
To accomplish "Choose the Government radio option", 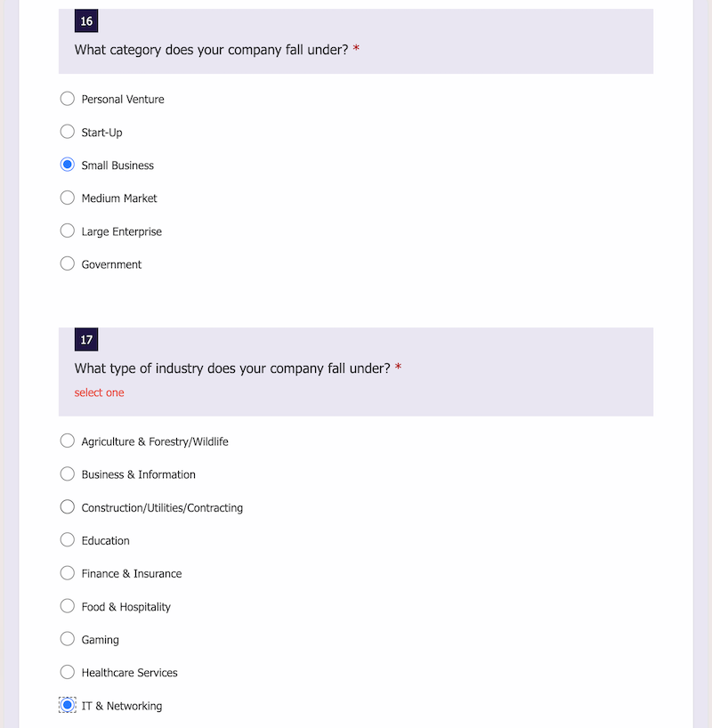I will click(68, 263).
